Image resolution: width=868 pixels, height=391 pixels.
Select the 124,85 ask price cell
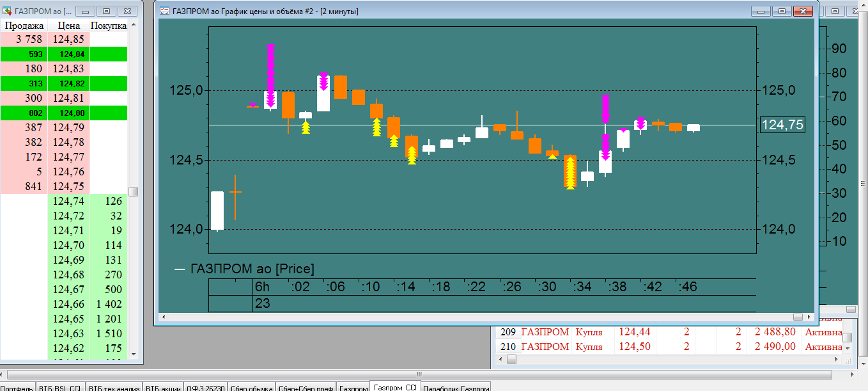pyautogui.click(x=69, y=39)
